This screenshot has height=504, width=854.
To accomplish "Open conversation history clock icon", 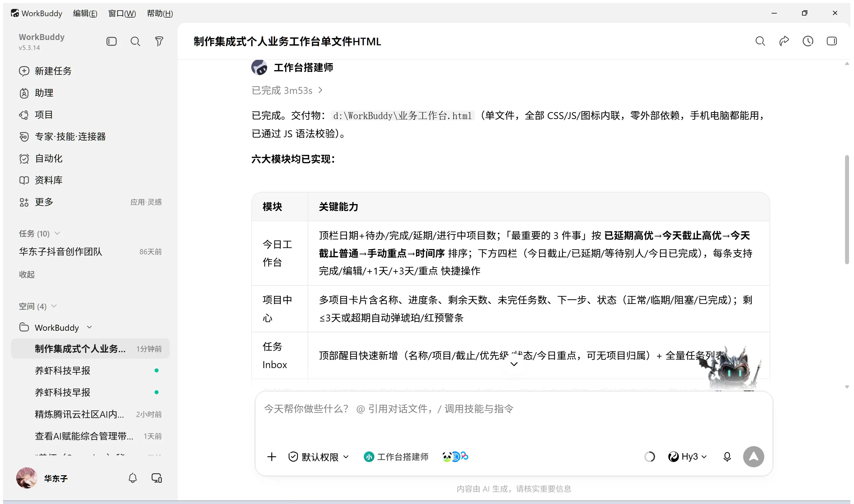I will click(808, 41).
